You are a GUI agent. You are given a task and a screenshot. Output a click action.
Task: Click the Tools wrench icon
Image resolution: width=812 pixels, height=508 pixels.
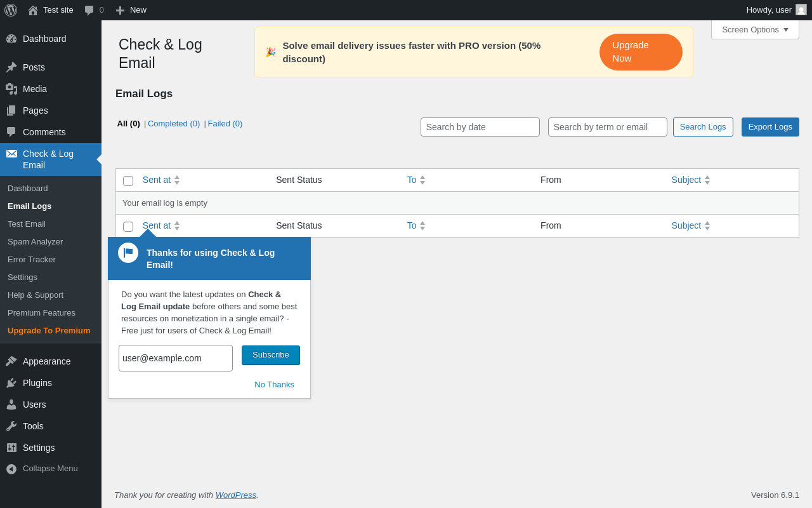point(11,426)
